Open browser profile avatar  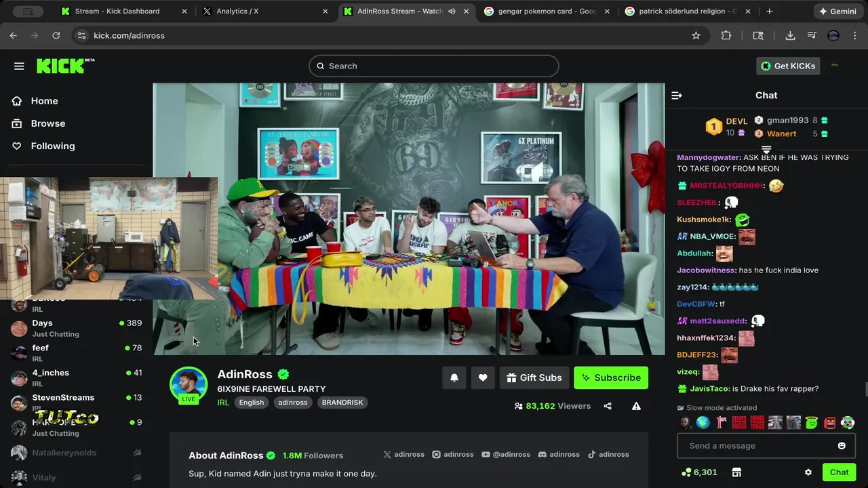833,35
